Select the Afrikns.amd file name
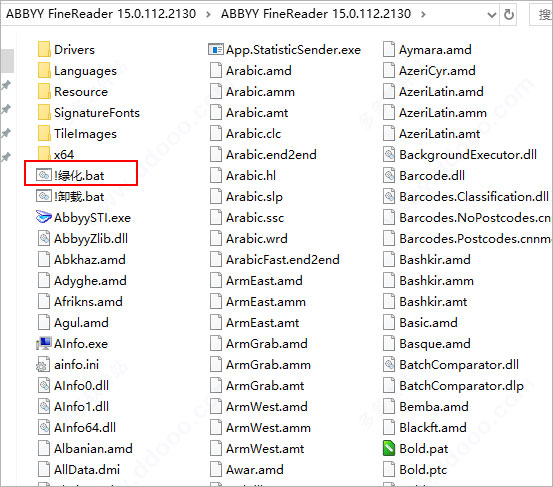 pos(88,302)
